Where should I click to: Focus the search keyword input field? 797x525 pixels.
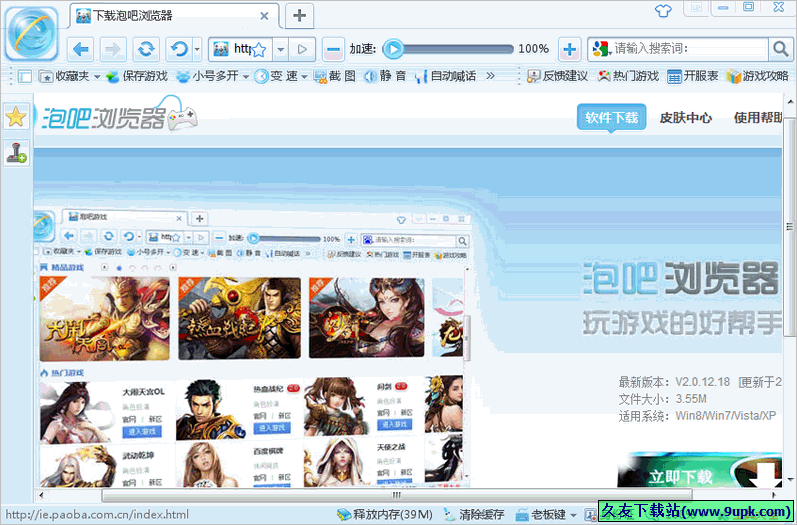689,49
